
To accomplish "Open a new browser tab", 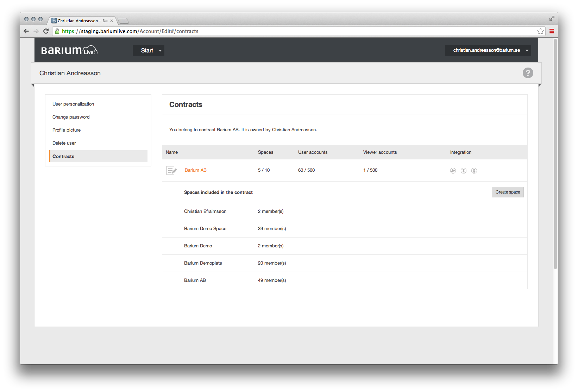I will pyautogui.click(x=123, y=21).
